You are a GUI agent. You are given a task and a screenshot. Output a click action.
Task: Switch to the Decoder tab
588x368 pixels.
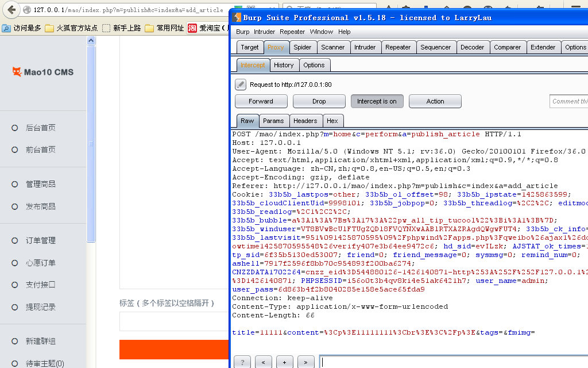(472, 47)
